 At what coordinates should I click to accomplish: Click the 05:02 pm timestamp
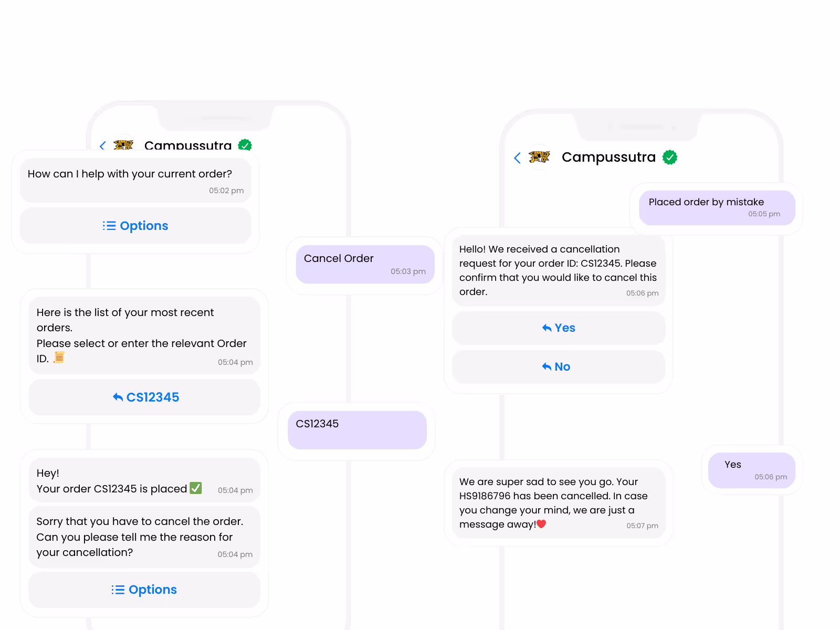(x=226, y=191)
